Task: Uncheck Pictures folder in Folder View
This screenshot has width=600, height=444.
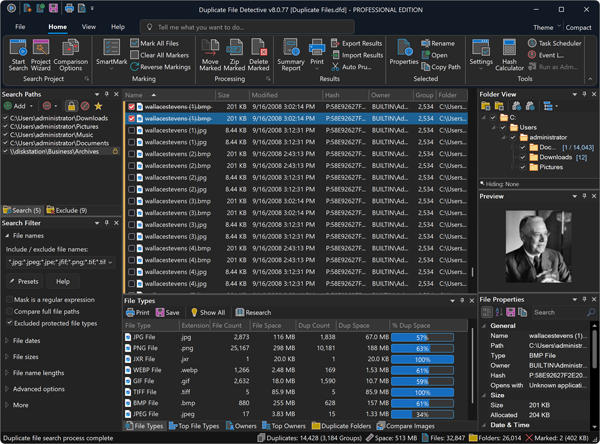Action: point(523,167)
